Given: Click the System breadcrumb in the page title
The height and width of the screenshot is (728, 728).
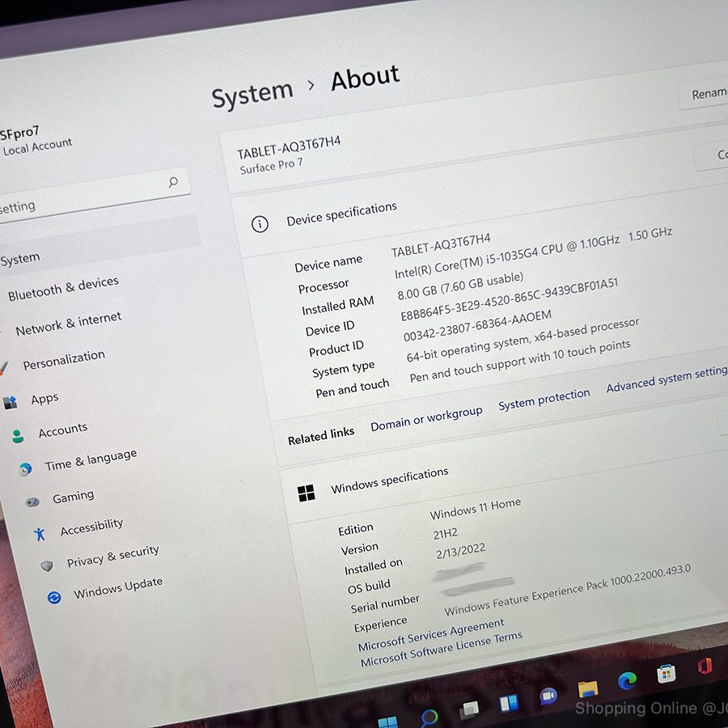Looking at the screenshot, I should [252, 95].
